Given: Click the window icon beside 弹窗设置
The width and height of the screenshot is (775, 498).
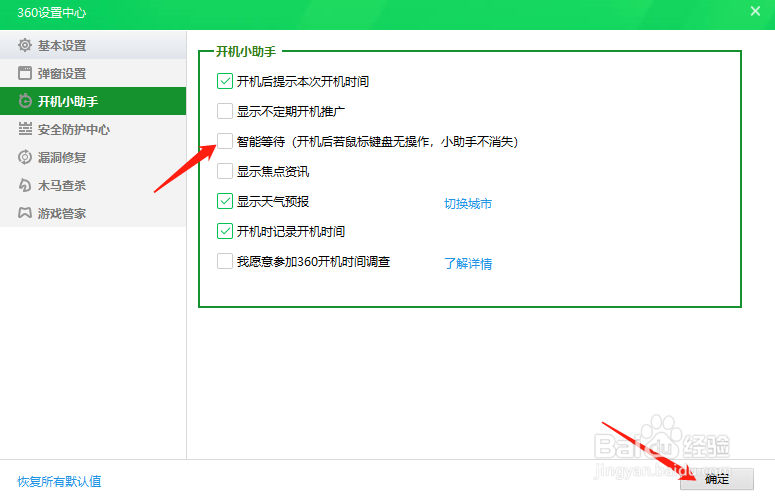Looking at the screenshot, I should pyautogui.click(x=25, y=73).
